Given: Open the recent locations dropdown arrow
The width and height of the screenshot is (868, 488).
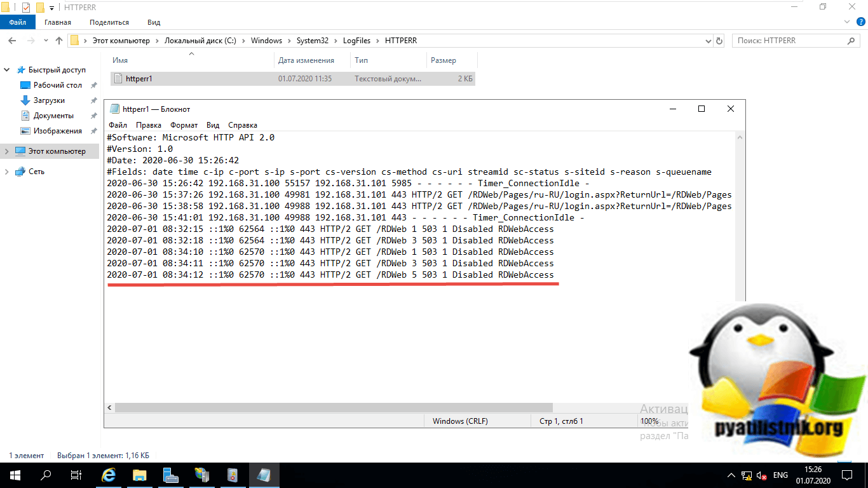Looking at the screenshot, I should [45, 41].
